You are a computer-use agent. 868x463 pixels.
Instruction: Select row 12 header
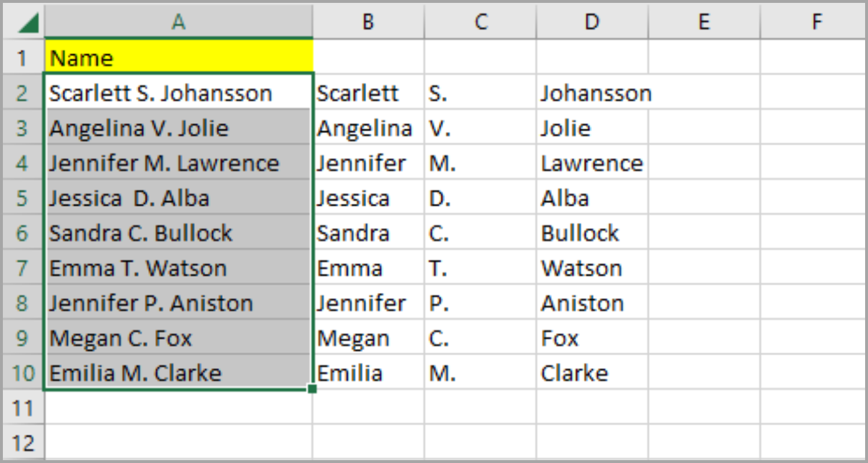pyautogui.click(x=24, y=442)
